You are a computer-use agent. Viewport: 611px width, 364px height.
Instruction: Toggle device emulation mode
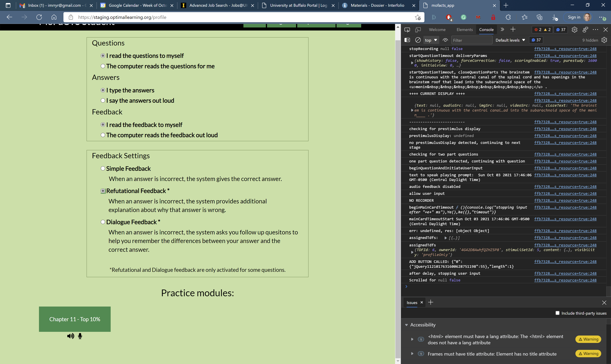pyautogui.click(x=418, y=29)
